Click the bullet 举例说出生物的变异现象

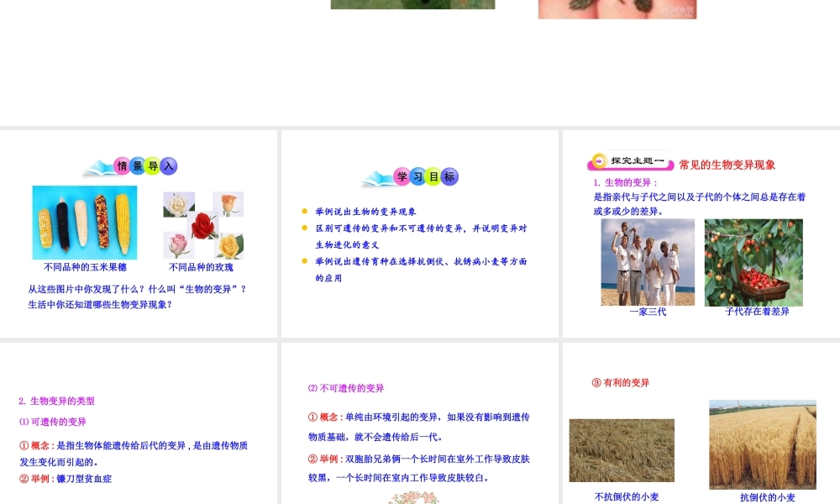(365, 212)
